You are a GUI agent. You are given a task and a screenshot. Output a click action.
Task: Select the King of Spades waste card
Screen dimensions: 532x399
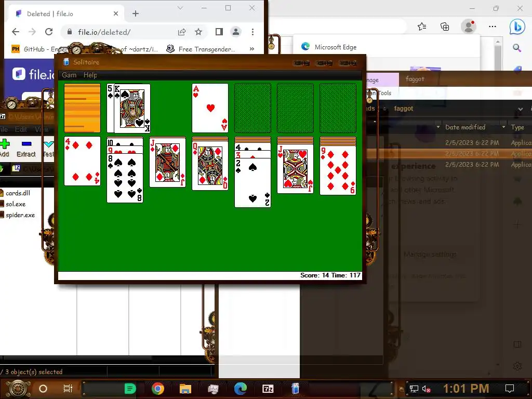(132, 108)
